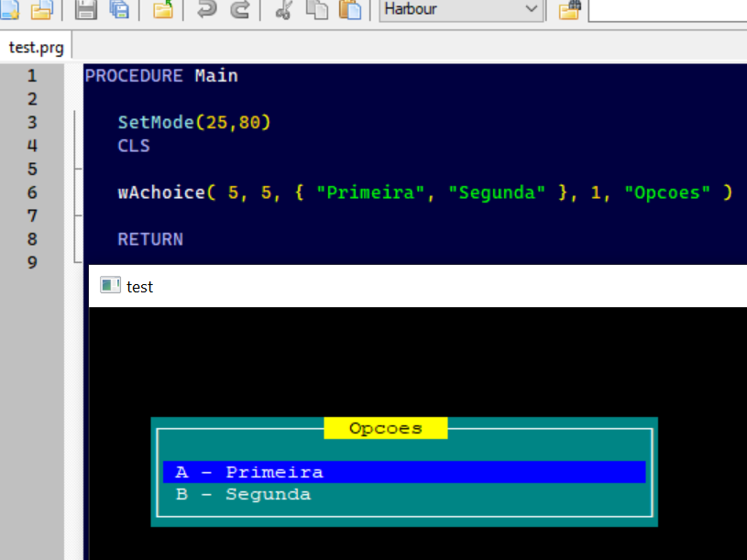The width and height of the screenshot is (747, 560).
Task: Click the Undo arrow icon
Action: point(207,9)
